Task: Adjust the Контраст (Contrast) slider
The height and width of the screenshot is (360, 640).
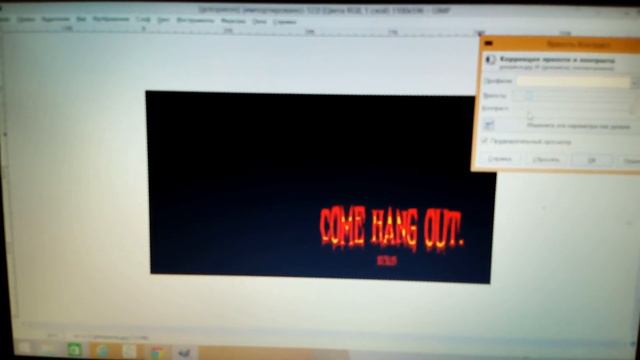Action: (571, 109)
